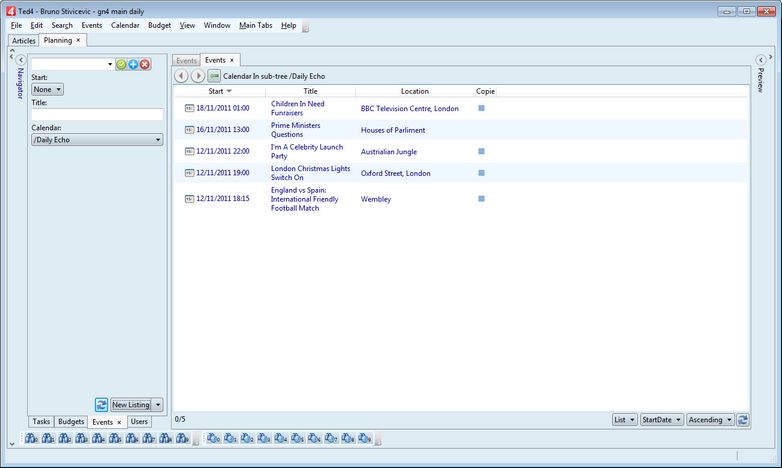Select the London Christmas Lights Switch On title
The height and width of the screenshot is (468, 782).
point(311,173)
